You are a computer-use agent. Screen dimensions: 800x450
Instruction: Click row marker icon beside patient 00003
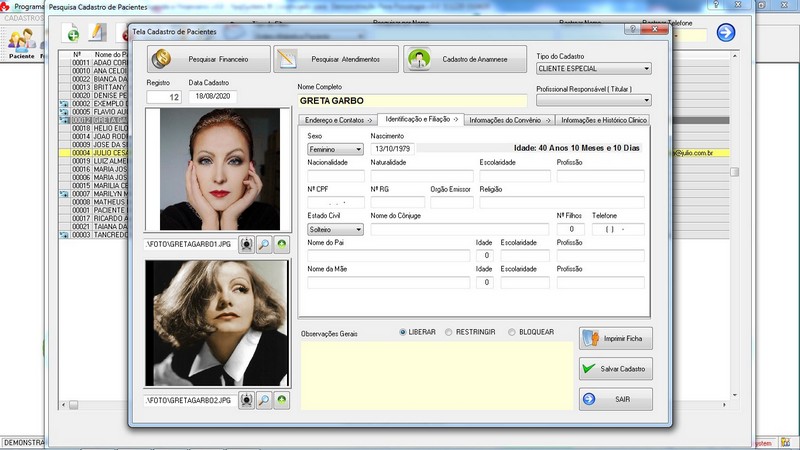64,235
